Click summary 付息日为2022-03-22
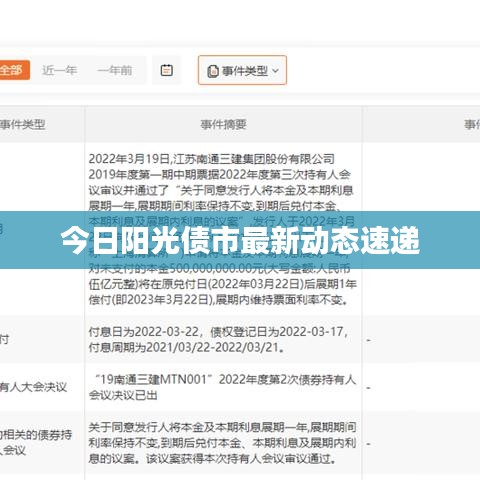Viewport: 480px width, 480px height. (219, 339)
